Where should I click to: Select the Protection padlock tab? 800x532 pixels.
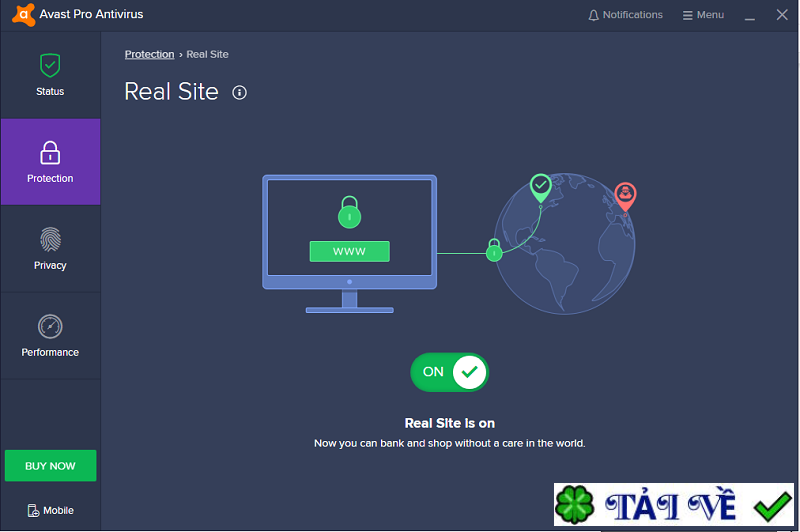pyautogui.click(x=50, y=162)
